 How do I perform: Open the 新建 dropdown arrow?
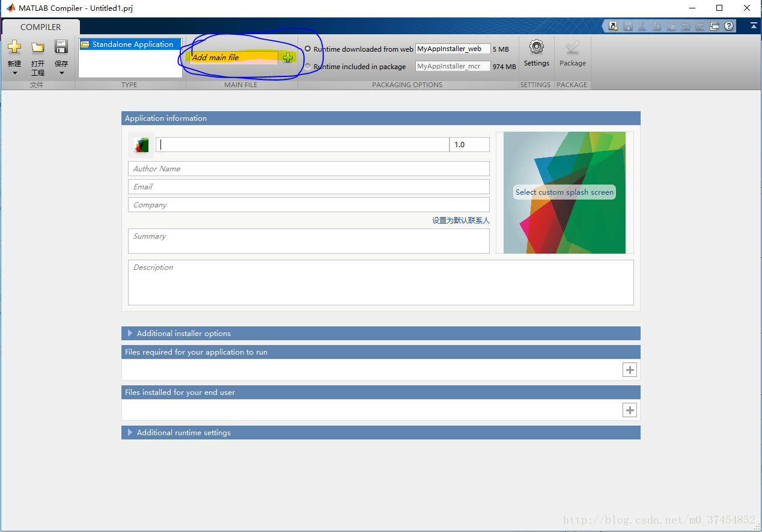14,73
